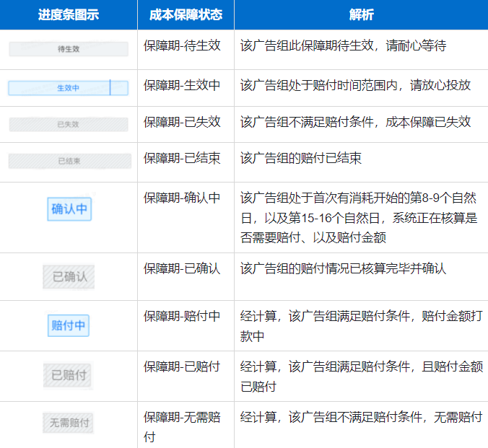The height and width of the screenshot is (448, 488).
Task: Click the 已失效 striped progress bar
Action: [x=69, y=124]
